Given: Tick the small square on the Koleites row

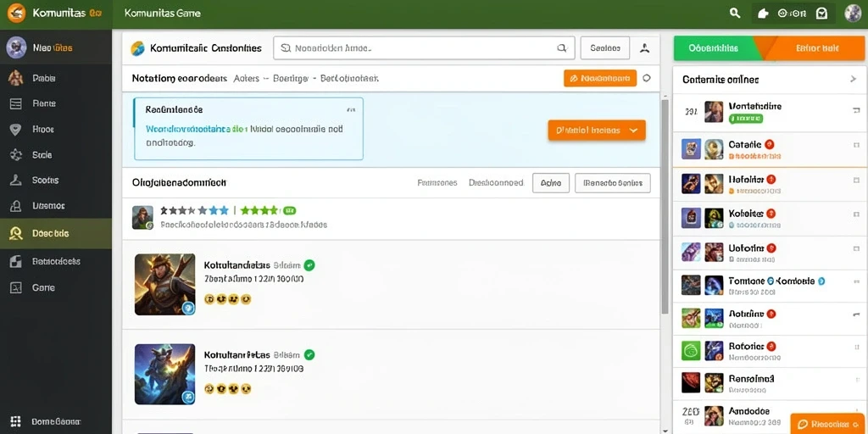Looking at the screenshot, I should pyautogui.click(x=856, y=214).
